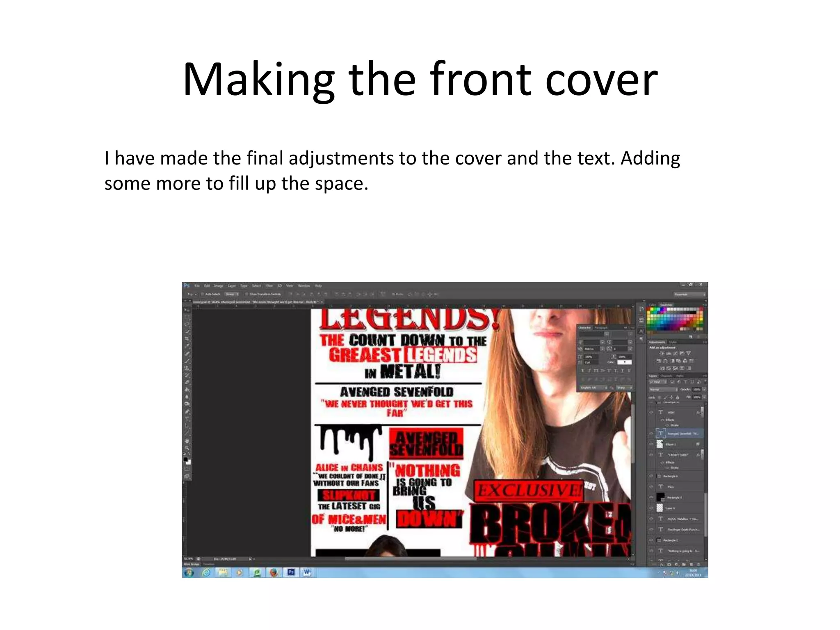This screenshot has height=630, width=840.
Task: Switch to the Color panel tab
Action: coord(652,305)
